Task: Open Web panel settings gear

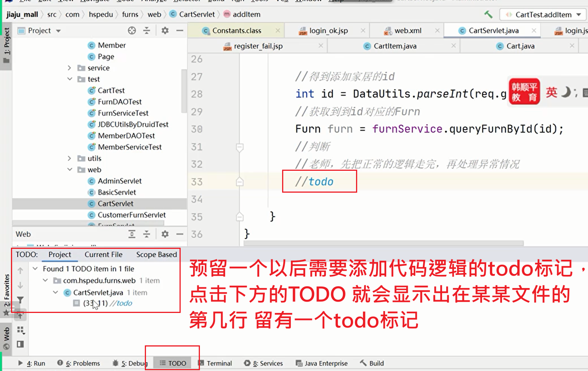Action: point(165,234)
